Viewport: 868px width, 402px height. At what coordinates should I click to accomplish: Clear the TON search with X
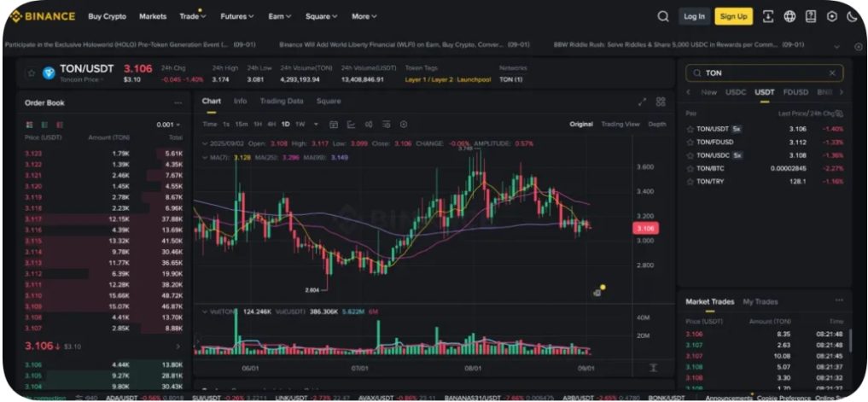coord(832,73)
